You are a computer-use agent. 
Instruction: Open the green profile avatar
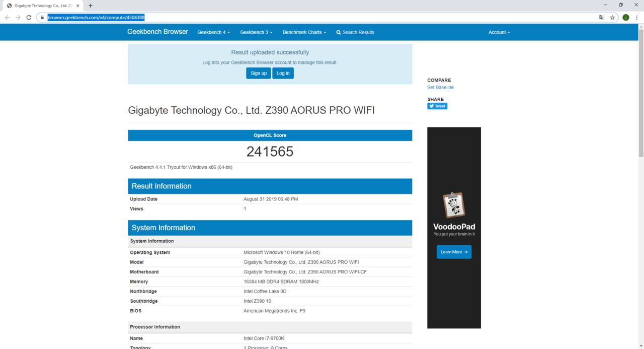coord(626,17)
